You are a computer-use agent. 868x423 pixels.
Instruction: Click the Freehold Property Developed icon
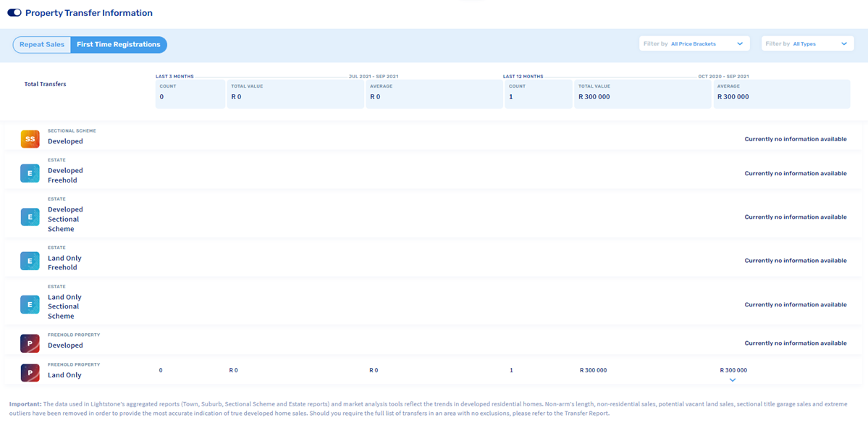(30, 343)
